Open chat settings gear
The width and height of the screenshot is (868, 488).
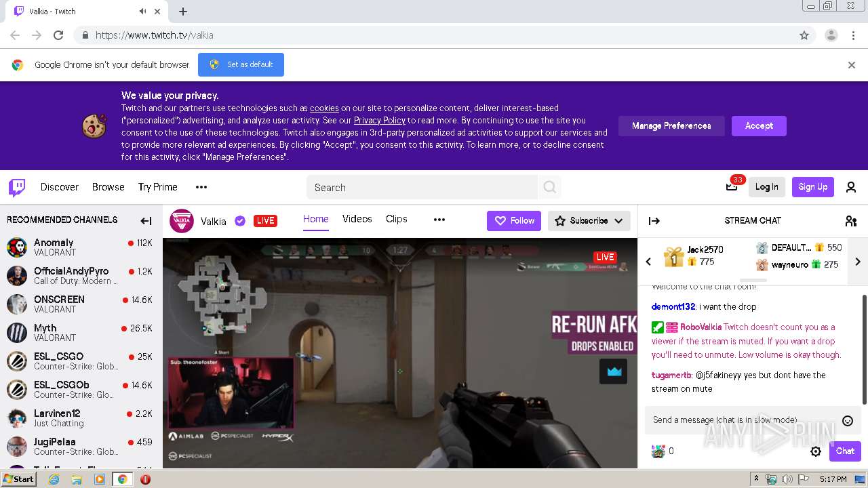[816, 451]
